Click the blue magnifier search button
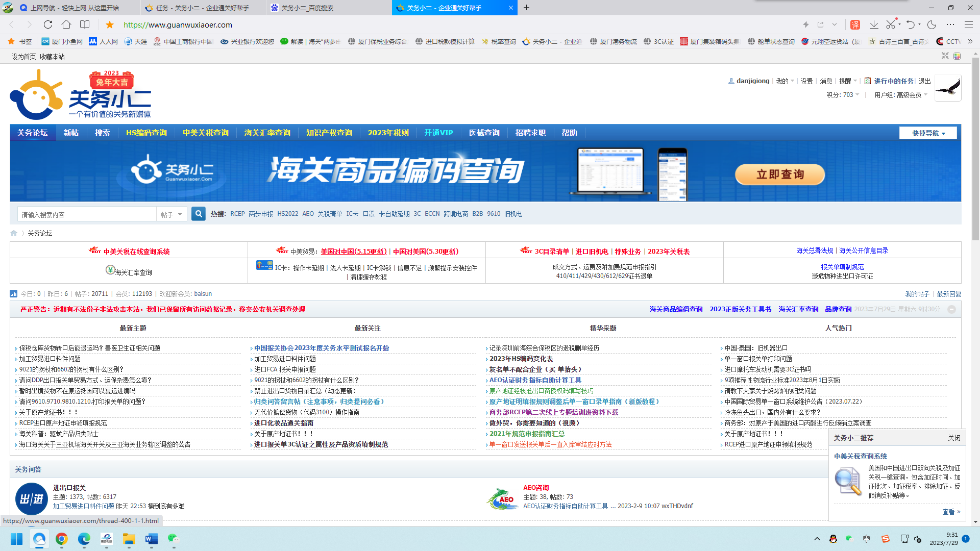Screen dimensions: 980x551 coord(199,214)
